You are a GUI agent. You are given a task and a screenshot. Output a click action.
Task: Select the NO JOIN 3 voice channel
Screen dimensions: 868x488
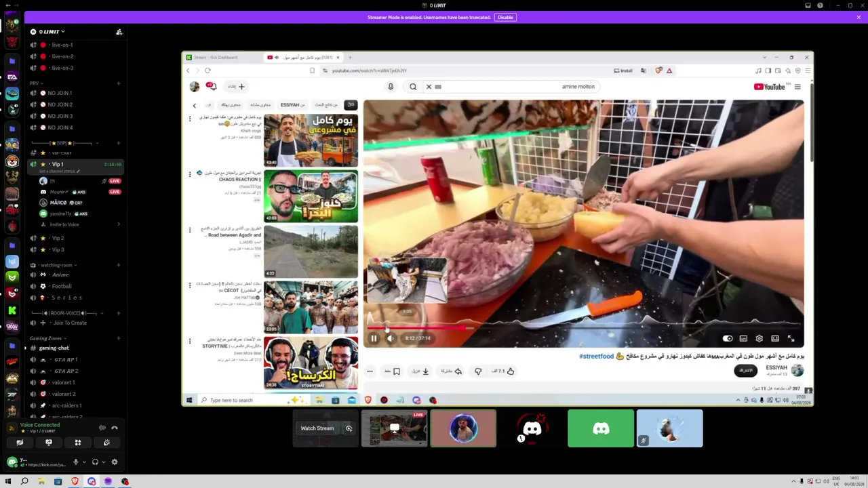click(75, 116)
